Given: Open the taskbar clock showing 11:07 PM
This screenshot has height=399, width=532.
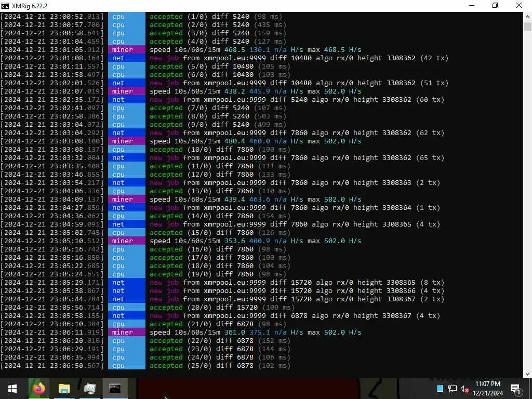Looking at the screenshot, I should pyautogui.click(x=487, y=389).
